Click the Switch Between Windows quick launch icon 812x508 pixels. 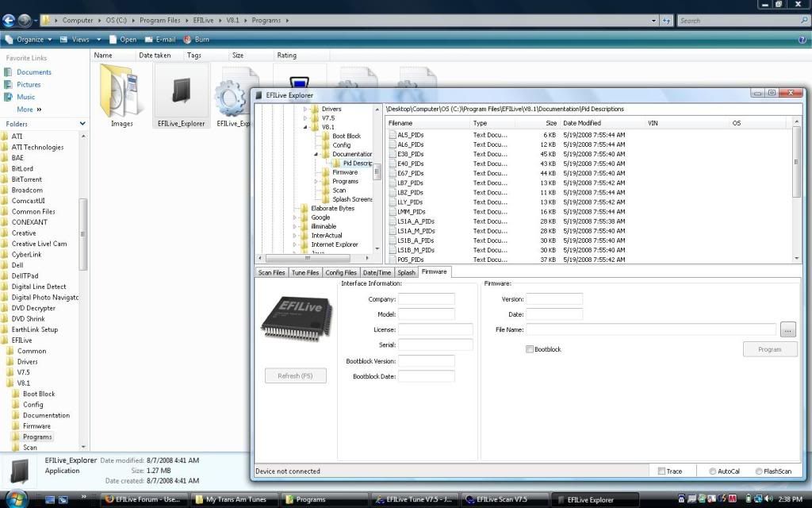pyautogui.click(x=63, y=500)
